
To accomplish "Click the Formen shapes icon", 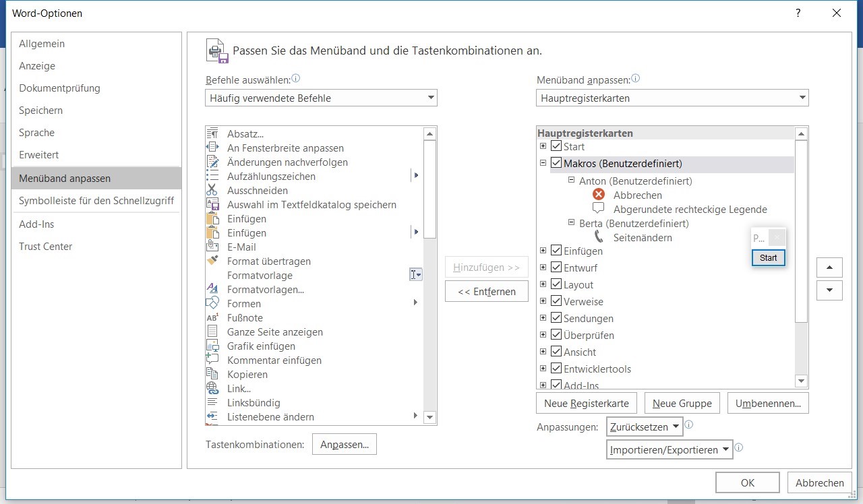I will 212,303.
